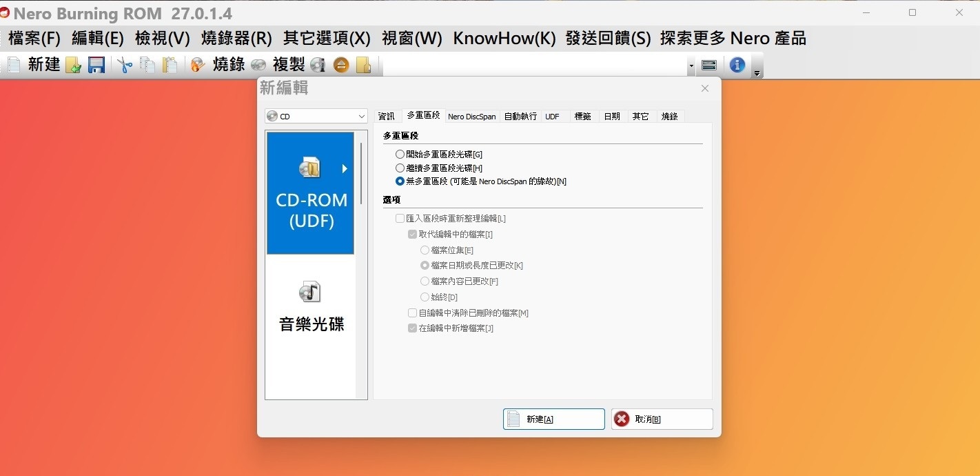Image resolution: width=980 pixels, height=476 pixels.
Task: Close the 新編輯 dialog
Action: pyautogui.click(x=704, y=88)
